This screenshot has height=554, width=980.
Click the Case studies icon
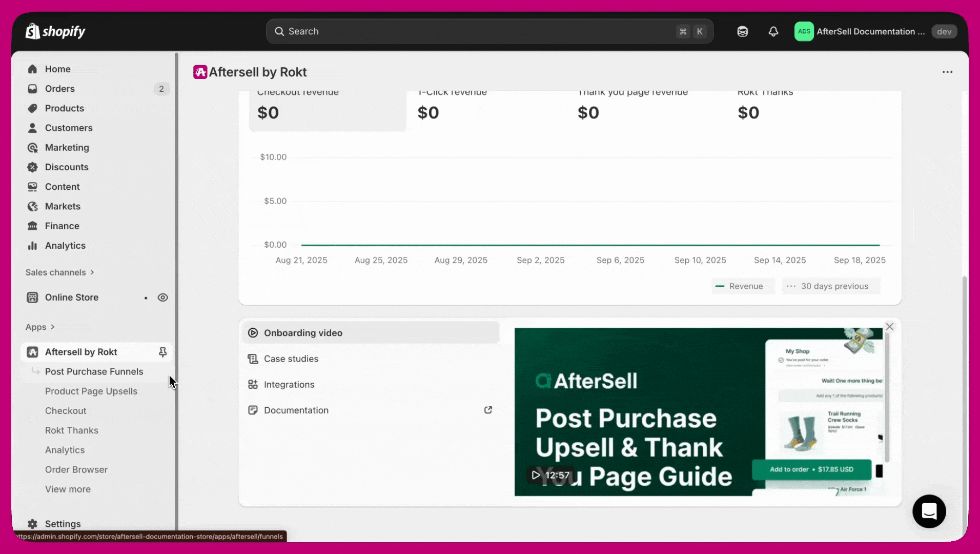[x=253, y=359]
